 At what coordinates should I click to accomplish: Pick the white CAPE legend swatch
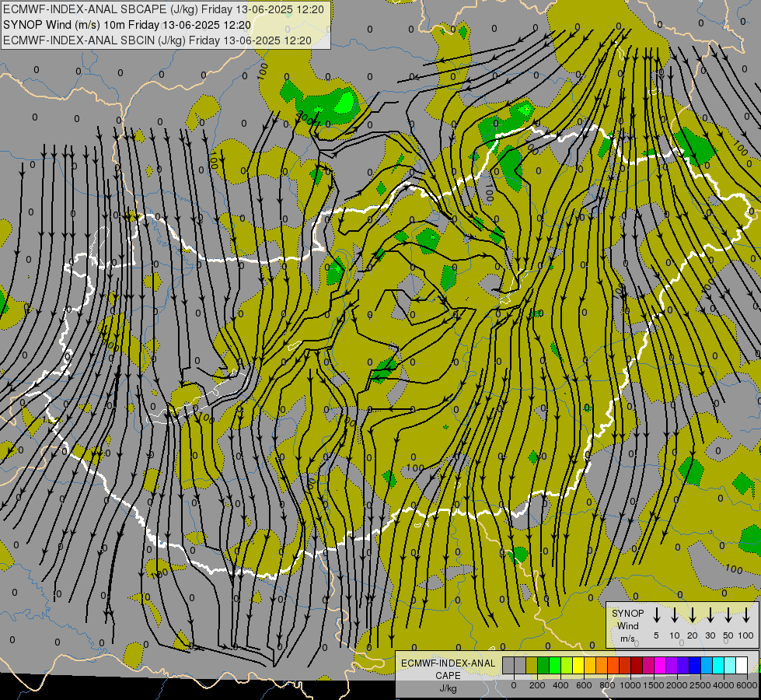(x=741, y=665)
